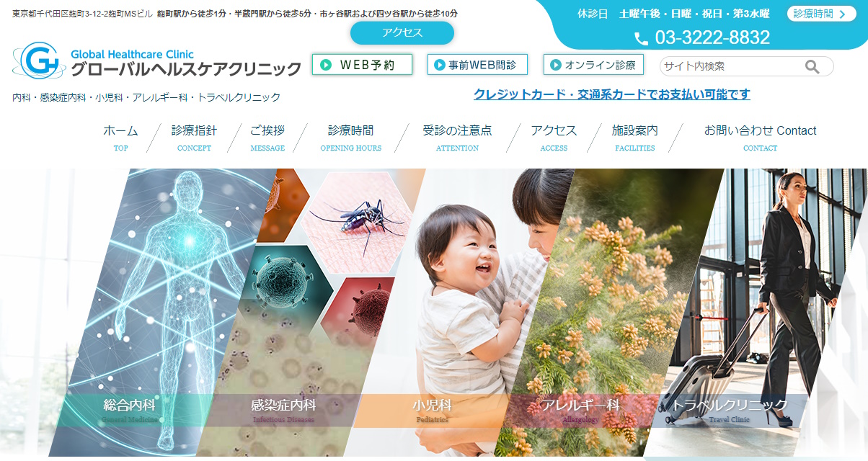Click the magnifier search icon

pos(812,67)
